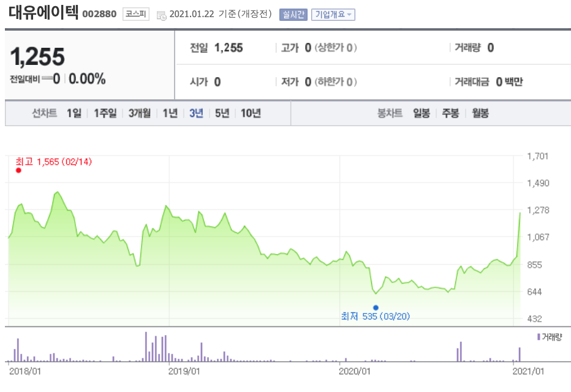
Task: Select the 3년 line chart tab
Action: click(196, 113)
